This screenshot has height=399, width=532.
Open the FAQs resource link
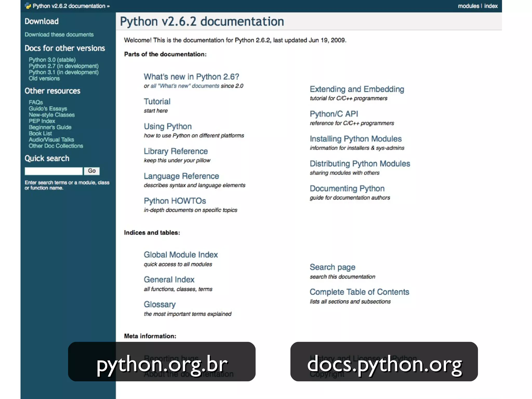pos(36,102)
